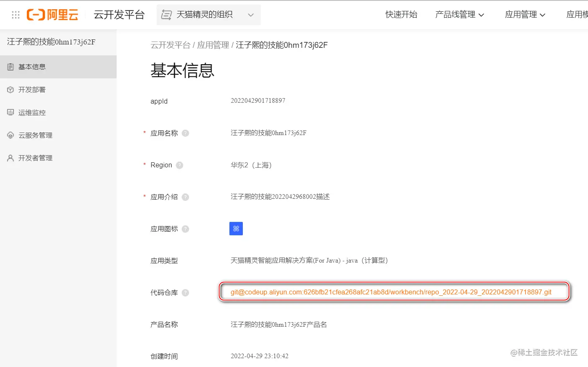
Task: Click the 产品名称 value ending 产品名
Action: point(279,325)
